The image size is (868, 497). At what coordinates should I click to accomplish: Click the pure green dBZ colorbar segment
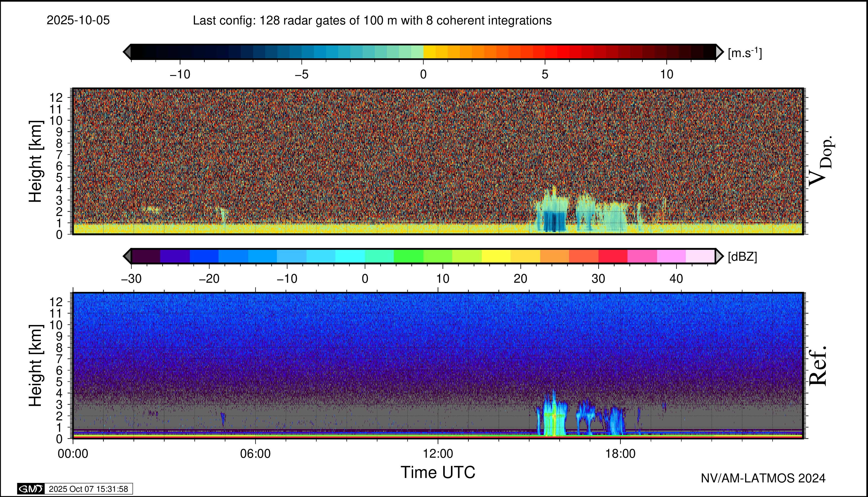point(408,256)
